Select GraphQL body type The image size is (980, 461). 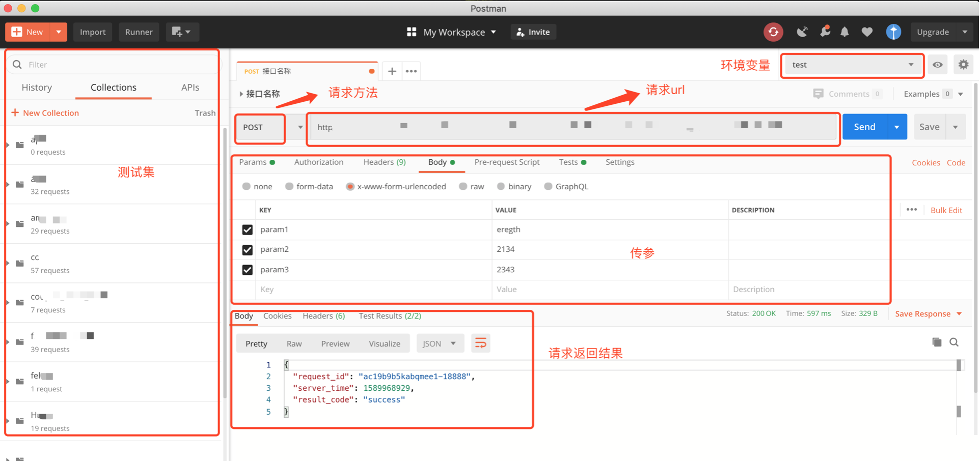[548, 186]
